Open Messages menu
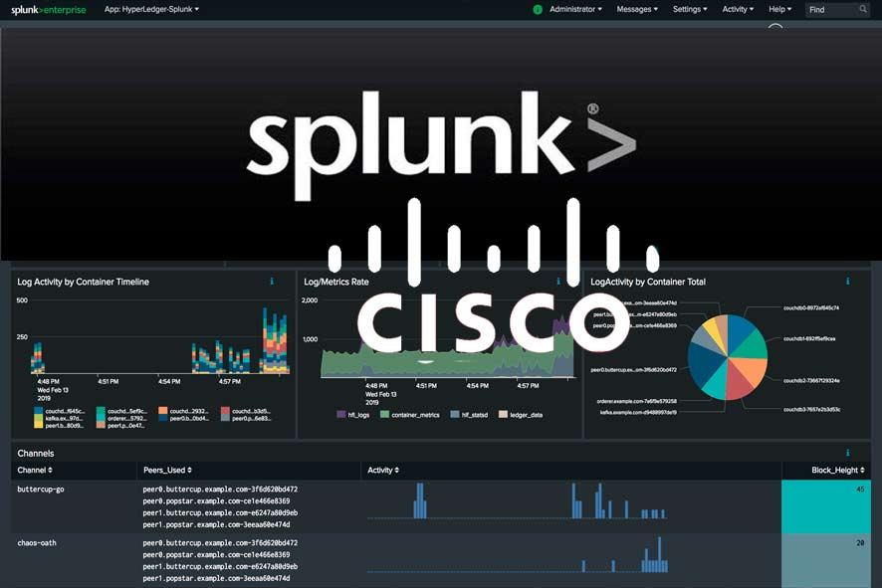This screenshot has height=588, width=882. click(637, 10)
